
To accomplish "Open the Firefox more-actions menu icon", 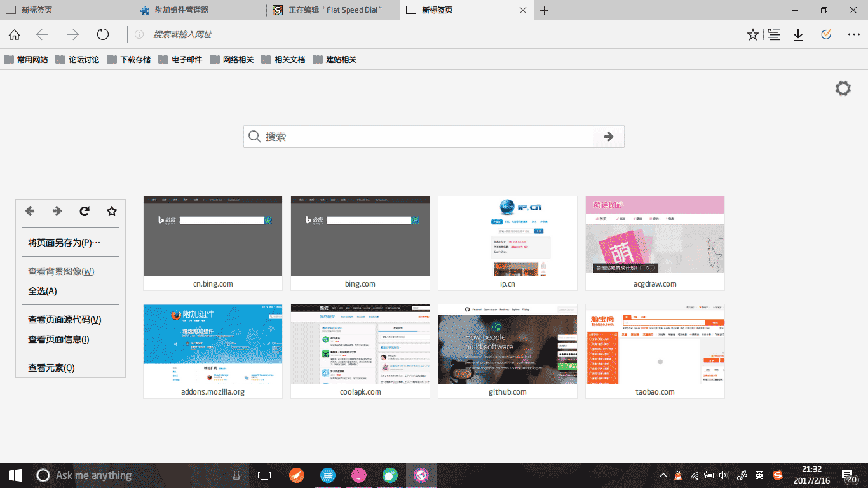I will [853, 34].
